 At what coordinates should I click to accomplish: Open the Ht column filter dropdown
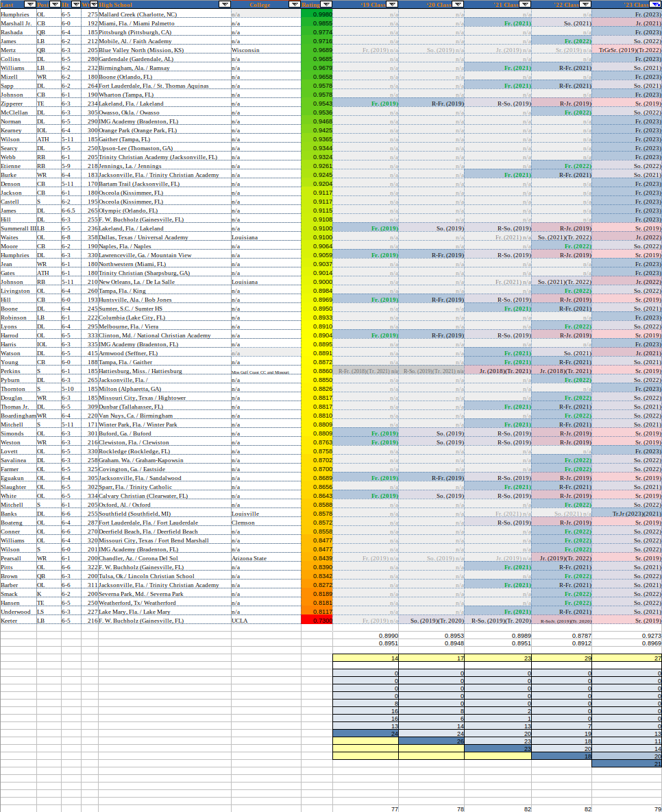pos(75,4)
